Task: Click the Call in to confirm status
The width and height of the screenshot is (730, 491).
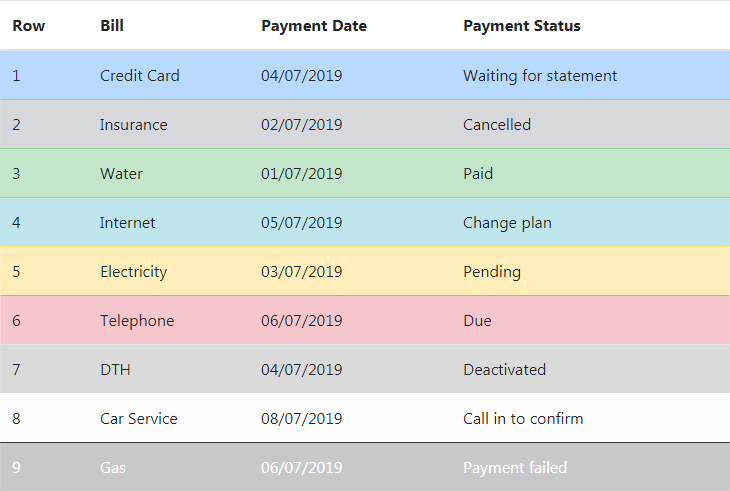Action: [x=523, y=418]
